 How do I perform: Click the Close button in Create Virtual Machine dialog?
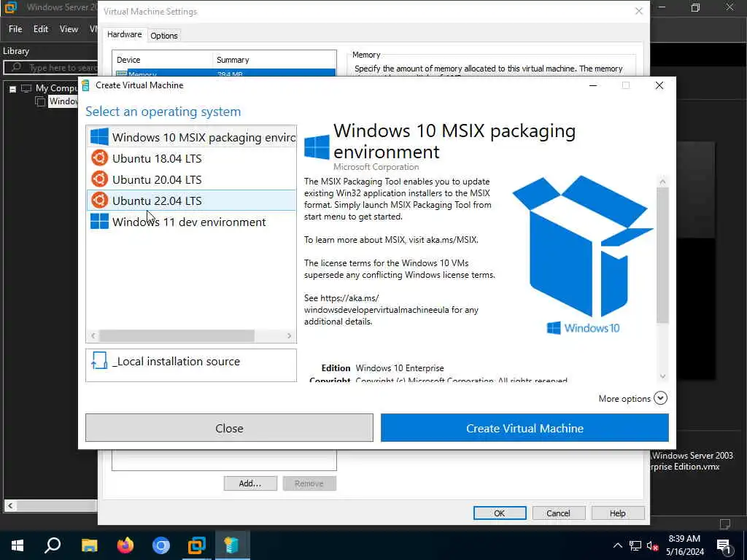point(229,427)
